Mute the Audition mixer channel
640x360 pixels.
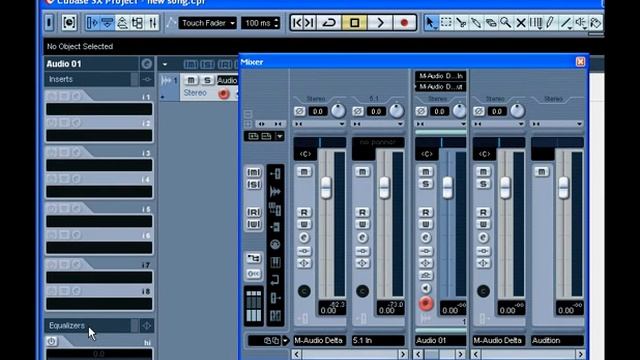[x=542, y=171]
